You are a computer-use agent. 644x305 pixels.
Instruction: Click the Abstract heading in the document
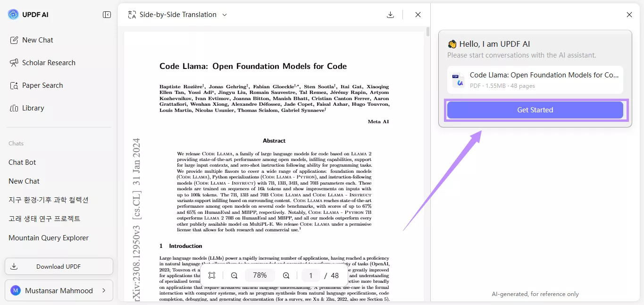(x=274, y=141)
